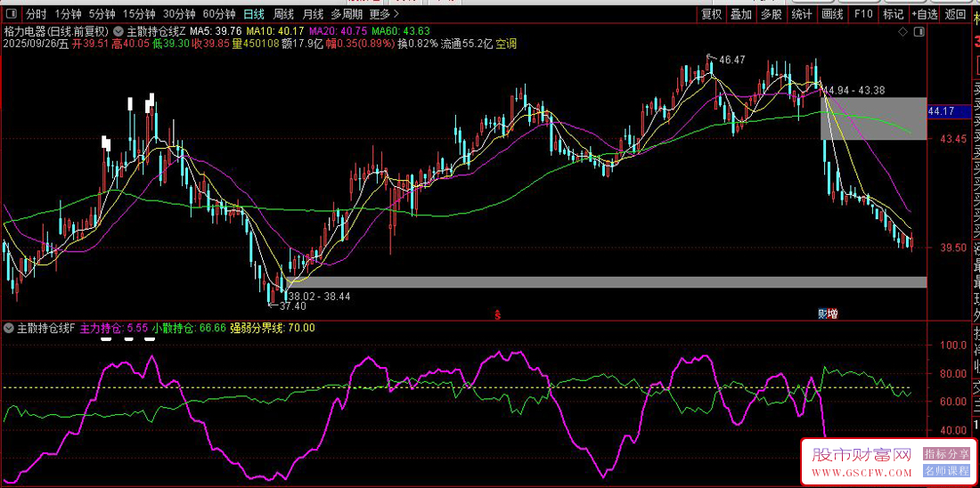Switch to the 周线 weekly tab
980x488 pixels.
(283, 14)
